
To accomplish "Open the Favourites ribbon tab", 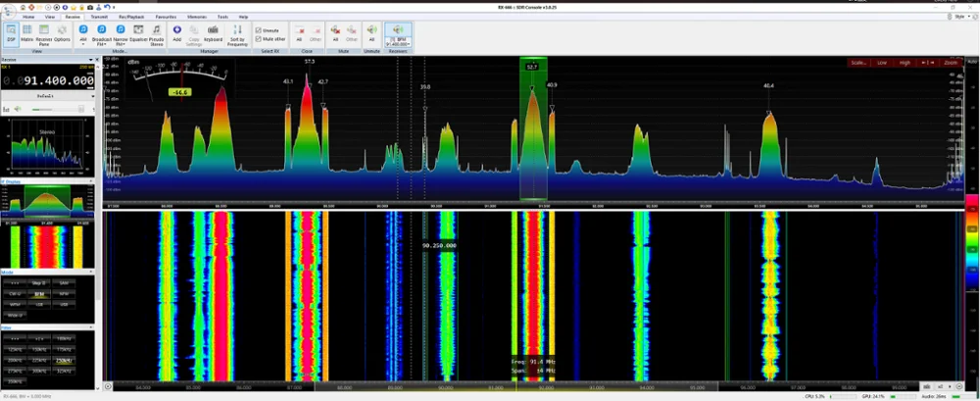I will tap(166, 17).
